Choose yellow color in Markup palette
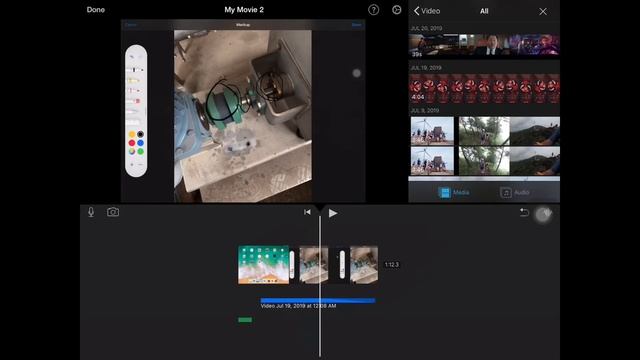640x360 pixels. 132,134
